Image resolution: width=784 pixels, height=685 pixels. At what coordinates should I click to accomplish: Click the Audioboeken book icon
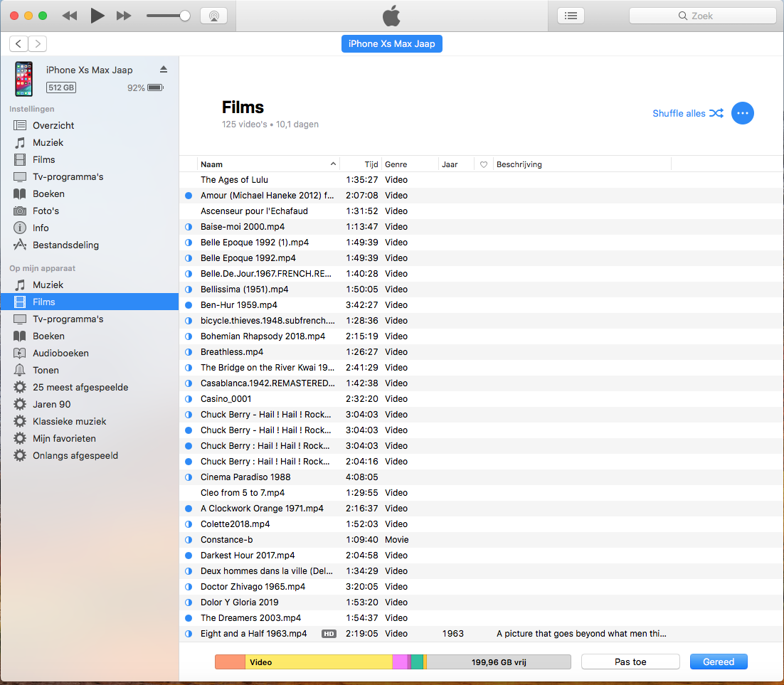[19, 353]
